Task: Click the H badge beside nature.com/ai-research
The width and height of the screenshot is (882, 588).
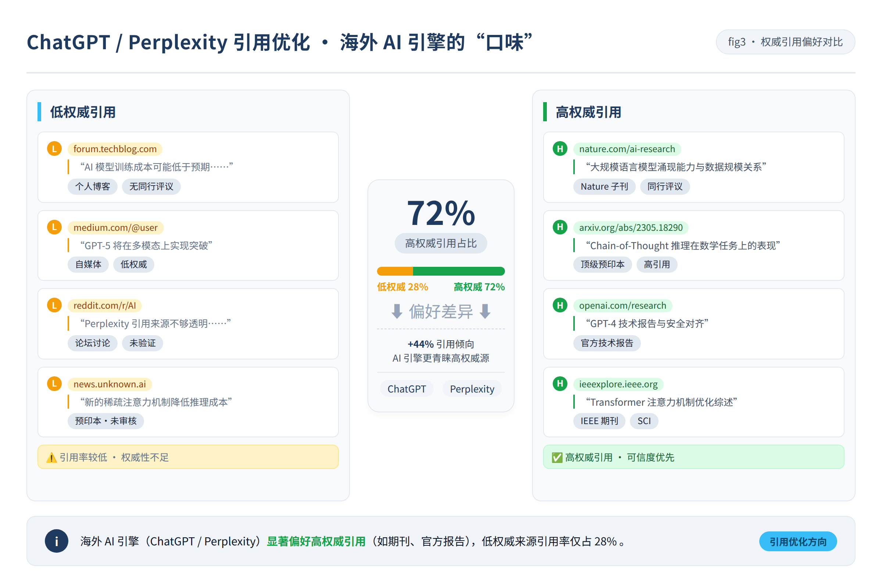Action: tap(560, 148)
